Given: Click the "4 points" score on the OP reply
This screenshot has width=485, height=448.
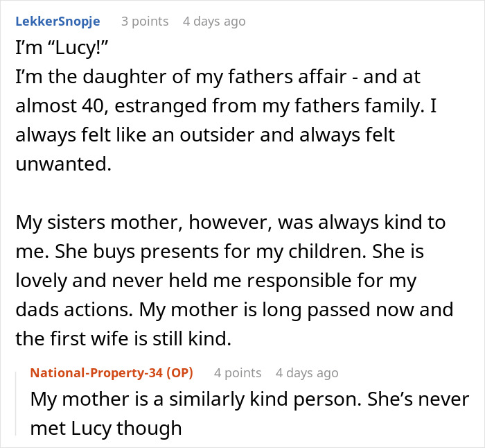Looking at the screenshot, I should (238, 372).
